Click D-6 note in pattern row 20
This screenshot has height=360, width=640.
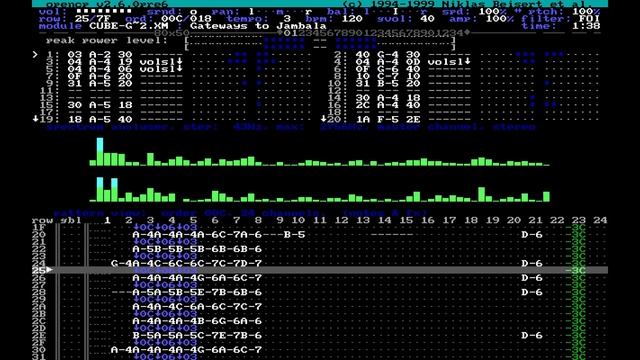pyautogui.click(x=532, y=235)
